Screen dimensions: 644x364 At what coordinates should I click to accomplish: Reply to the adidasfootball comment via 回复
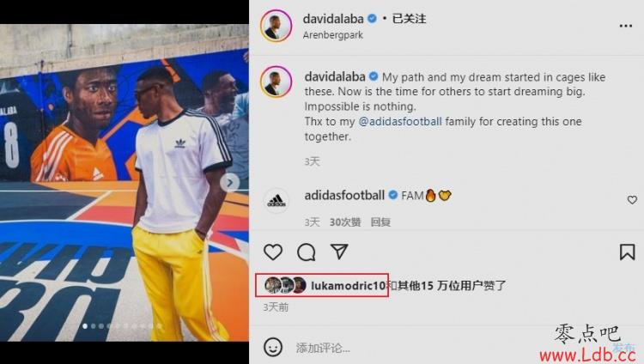(x=380, y=222)
